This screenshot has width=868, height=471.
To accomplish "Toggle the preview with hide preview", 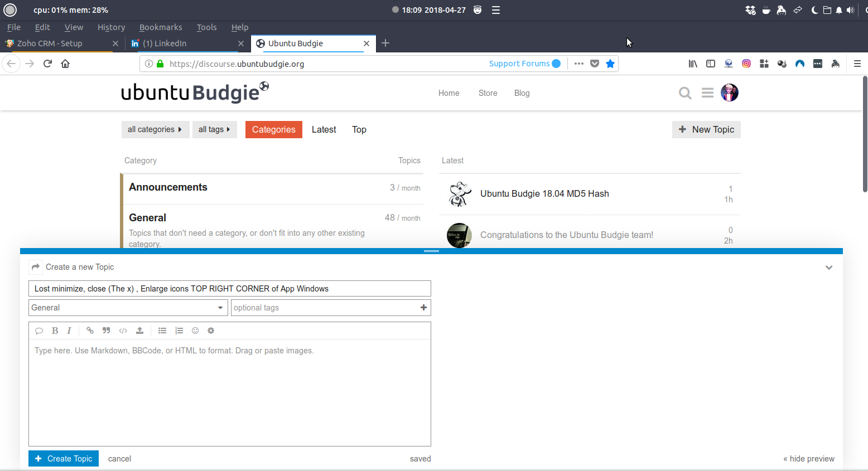I will tap(809, 459).
